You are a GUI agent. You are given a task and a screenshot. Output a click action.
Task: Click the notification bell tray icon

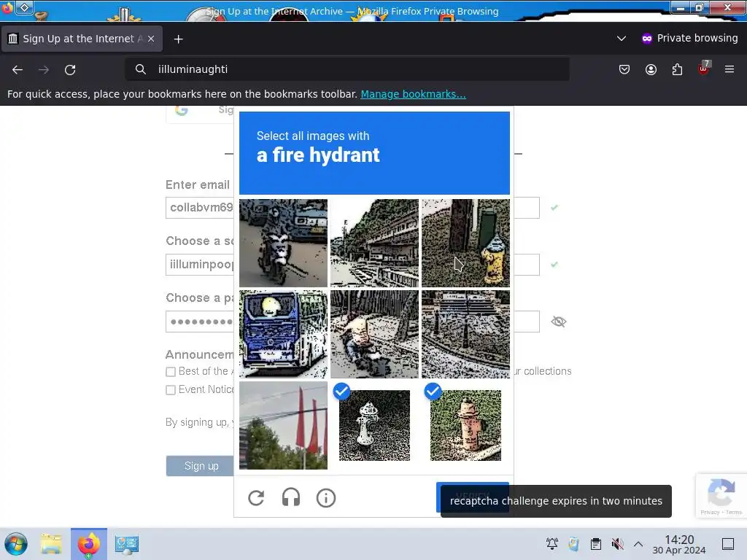tap(552, 544)
